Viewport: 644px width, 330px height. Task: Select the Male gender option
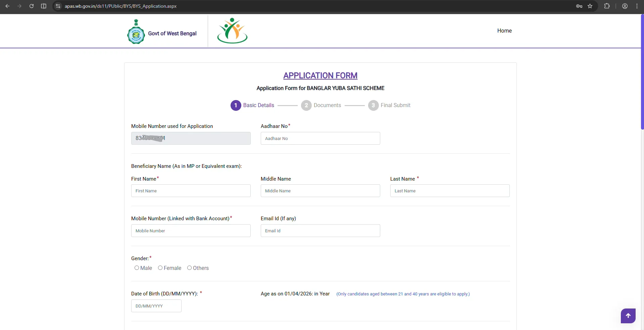click(137, 268)
